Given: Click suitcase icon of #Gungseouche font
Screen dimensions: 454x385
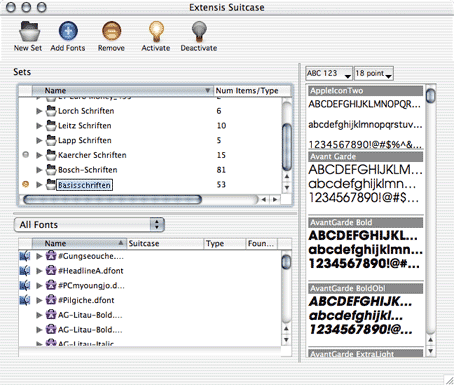Looking at the screenshot, I should point(51,256).
